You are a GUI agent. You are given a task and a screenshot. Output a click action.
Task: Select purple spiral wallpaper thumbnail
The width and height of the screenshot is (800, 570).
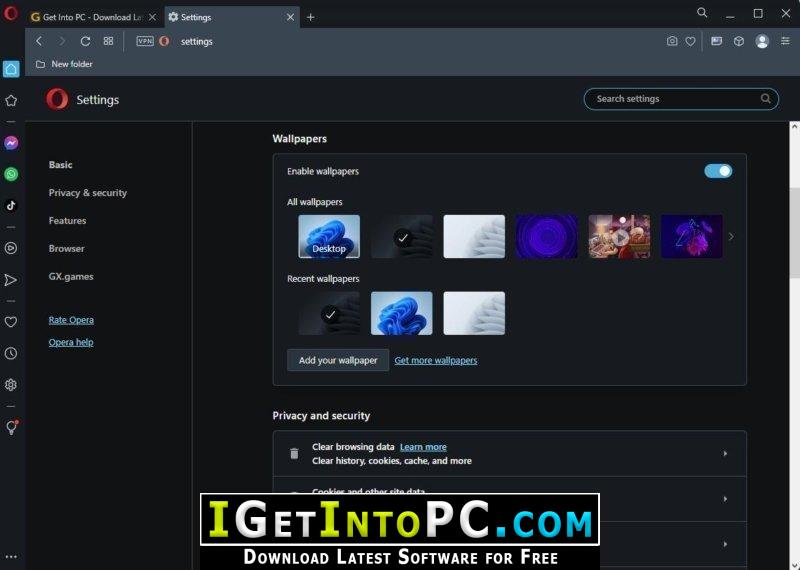tap(546, 237)
